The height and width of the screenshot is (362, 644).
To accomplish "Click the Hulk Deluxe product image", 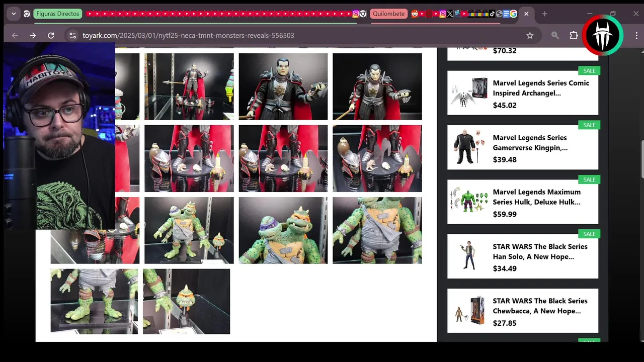I will click(x=469, y=201).
